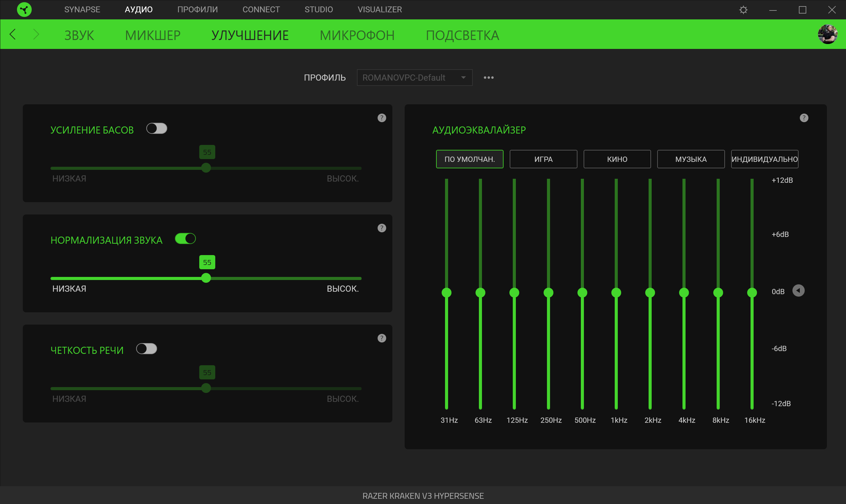Image resolution: width=846 pixels, height=504 pixels.
Task: Select the ИГРА equalizer preset
Action: click(x=543, y=159)
